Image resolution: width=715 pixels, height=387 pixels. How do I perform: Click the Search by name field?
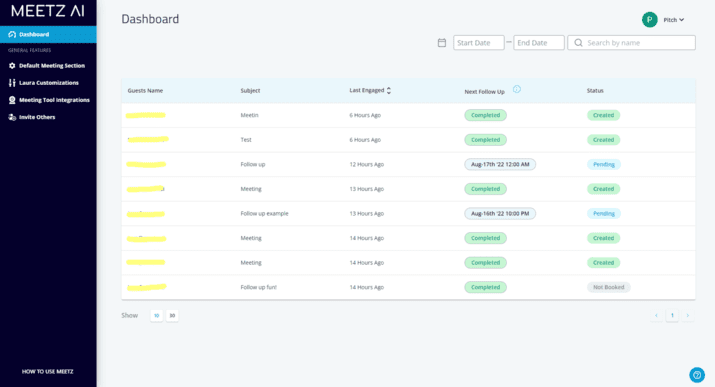coord(632,43)
